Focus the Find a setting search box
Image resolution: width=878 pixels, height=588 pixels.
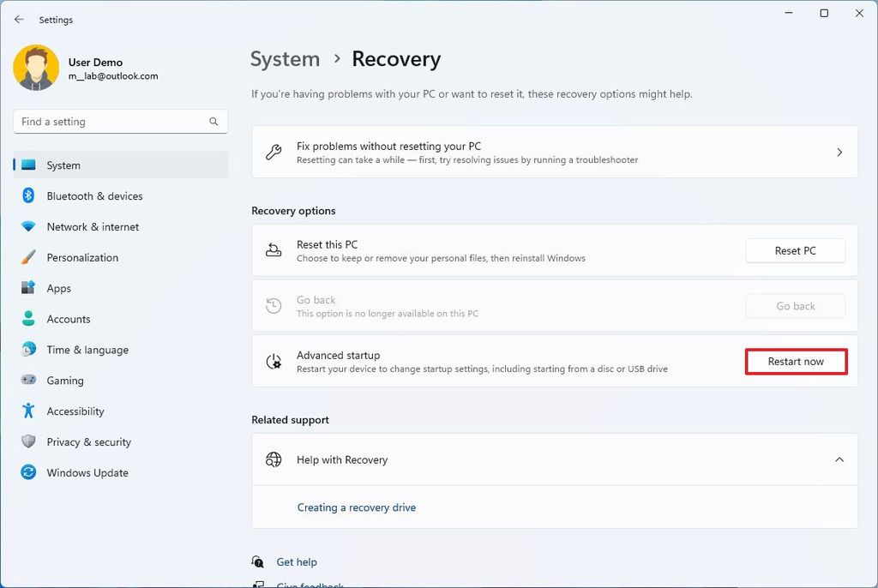pos(111,122)
